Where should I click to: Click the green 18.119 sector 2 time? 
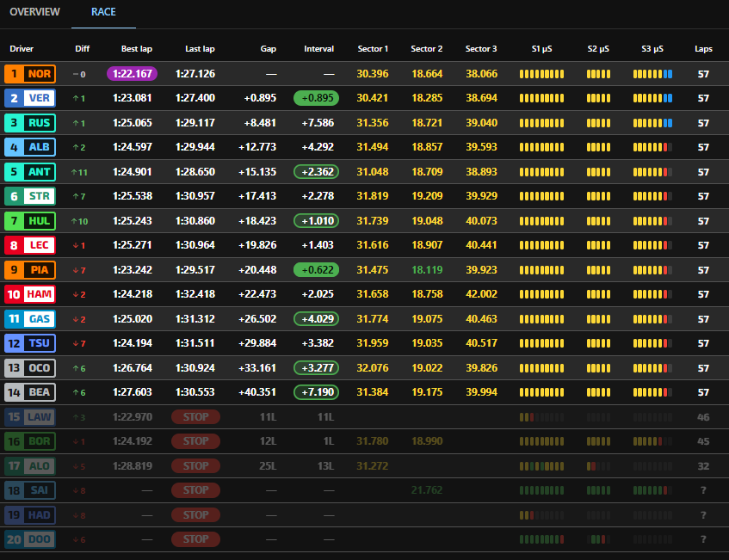pos(427,270)
